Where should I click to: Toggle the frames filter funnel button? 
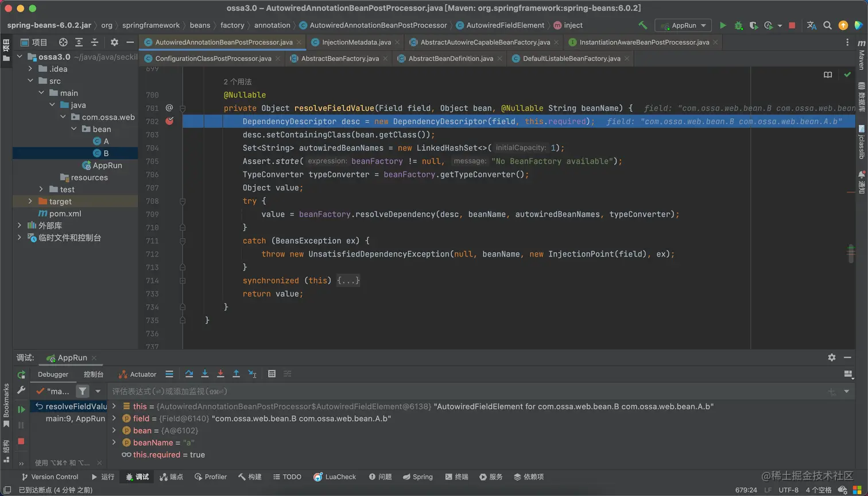click(x=83, y=392)
